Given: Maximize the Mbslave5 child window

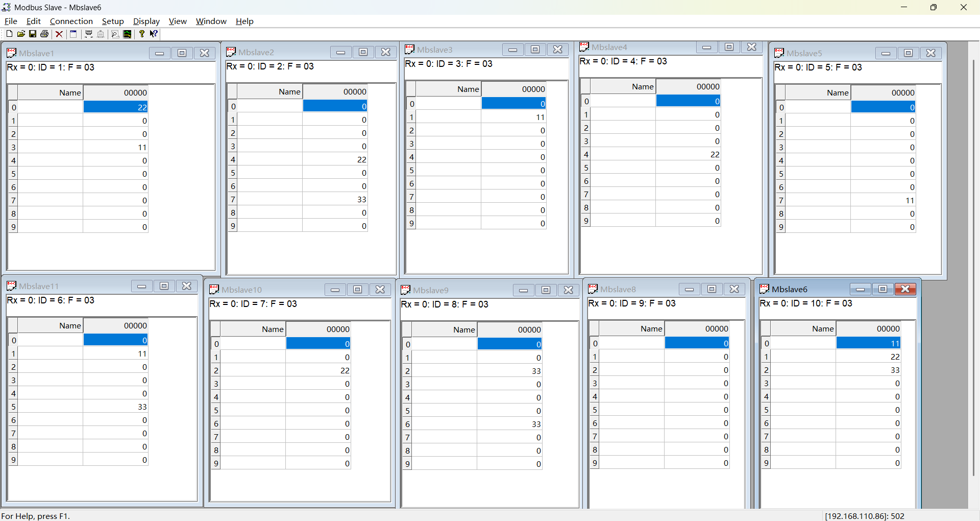Looking at the screenshot, I should point(908,53).
